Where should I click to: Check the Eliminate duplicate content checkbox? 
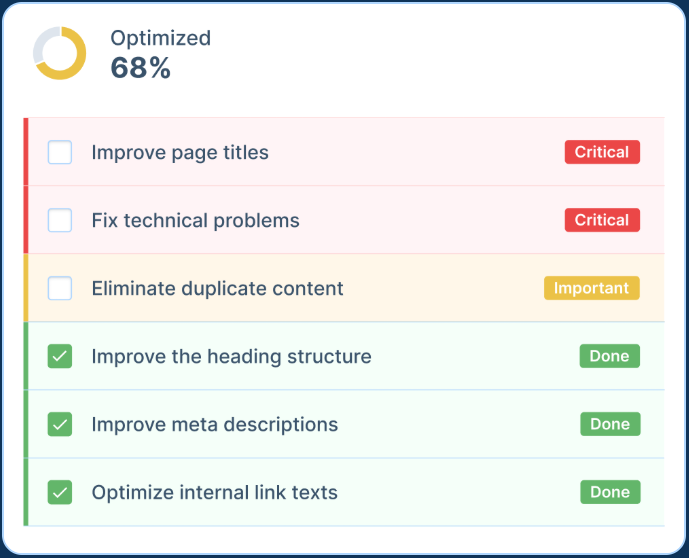point(60,288)
